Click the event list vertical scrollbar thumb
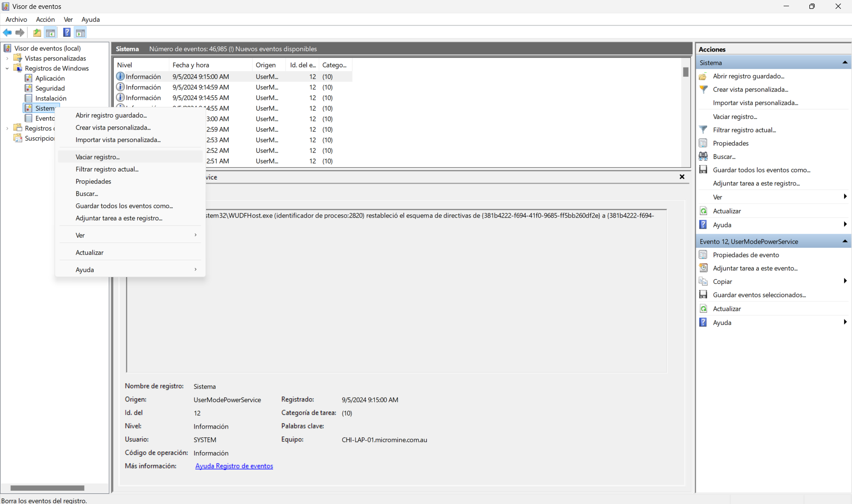 tap(686, 72)
